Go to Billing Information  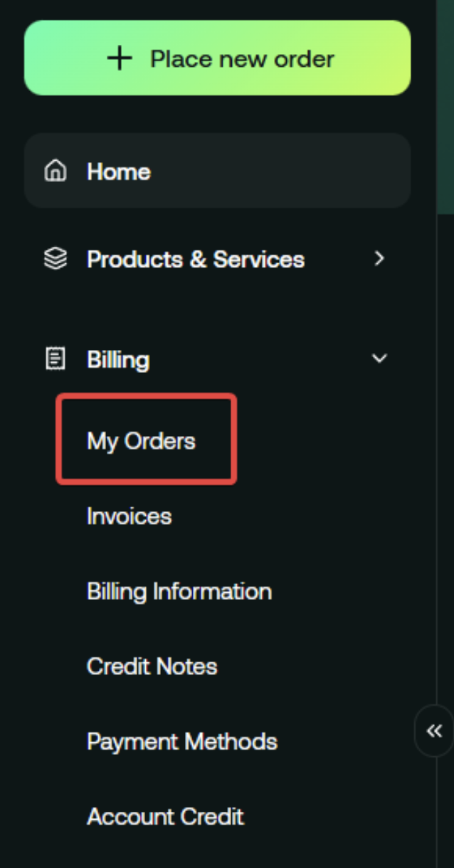[x=179, y=591]
